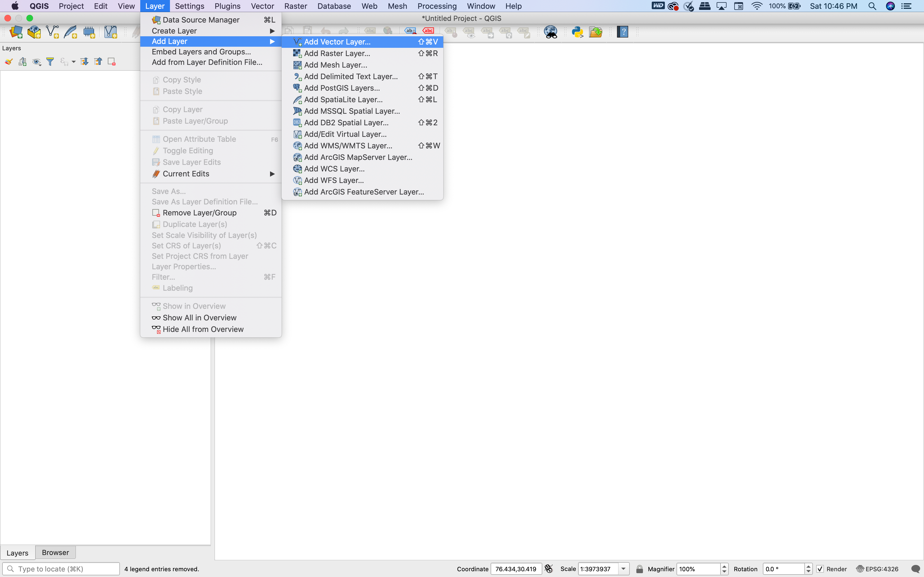Open the Scale dropdown arrow
Screen dimensions: 924x577
click(x=623, y=569)
